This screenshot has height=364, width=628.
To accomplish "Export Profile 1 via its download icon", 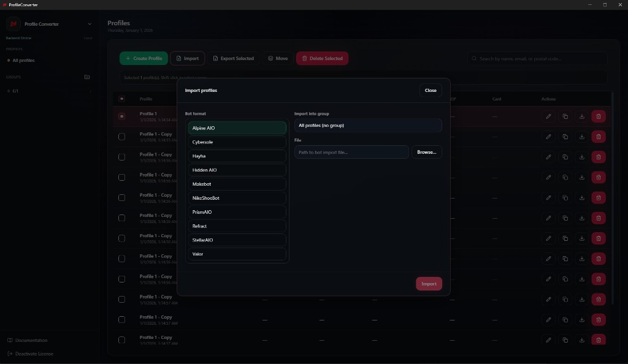I will pyautogui.click(x=581, y=116).
